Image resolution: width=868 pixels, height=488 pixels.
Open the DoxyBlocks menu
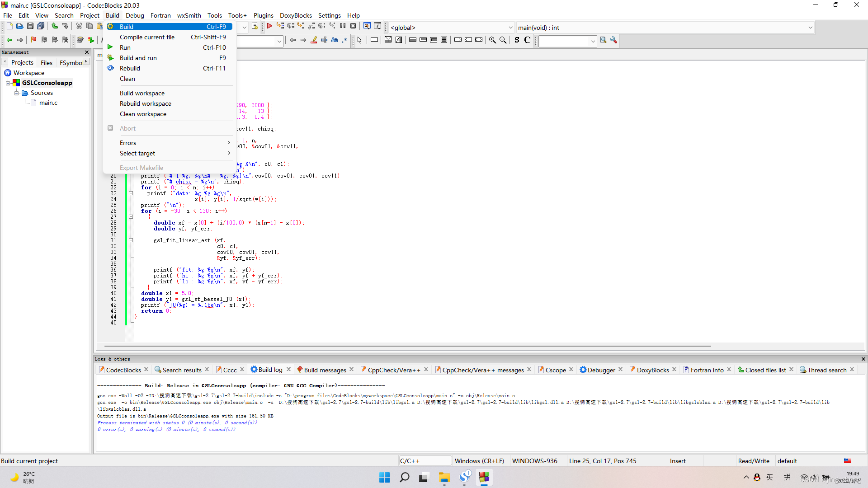click(296, 15)
